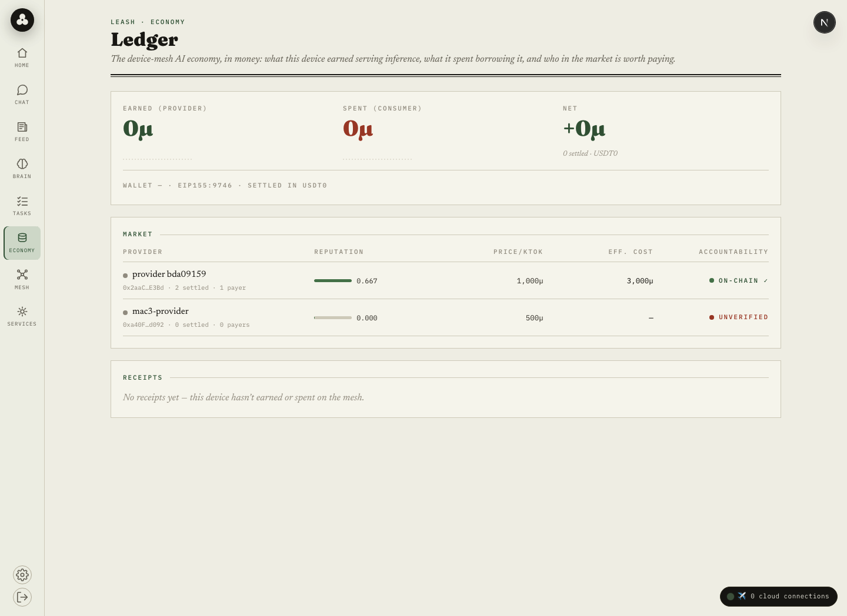Click the Net +0µ amount
847x616 pixels.
[584, 129]
